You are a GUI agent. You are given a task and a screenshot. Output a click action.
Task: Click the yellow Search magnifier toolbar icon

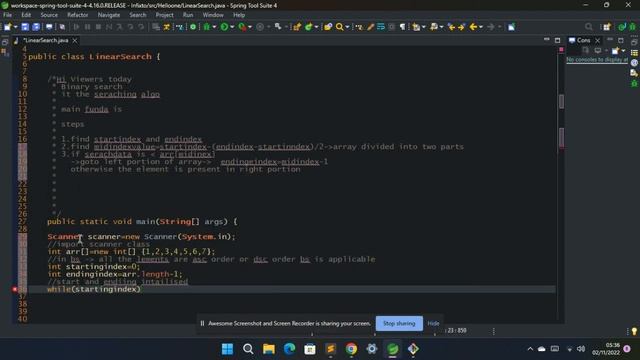[340, 27]
